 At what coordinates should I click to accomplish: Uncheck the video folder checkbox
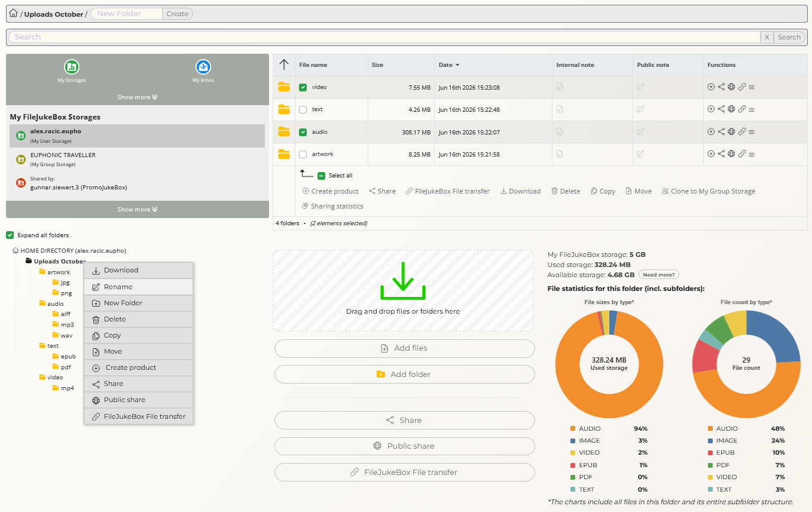tap(303, 87)
